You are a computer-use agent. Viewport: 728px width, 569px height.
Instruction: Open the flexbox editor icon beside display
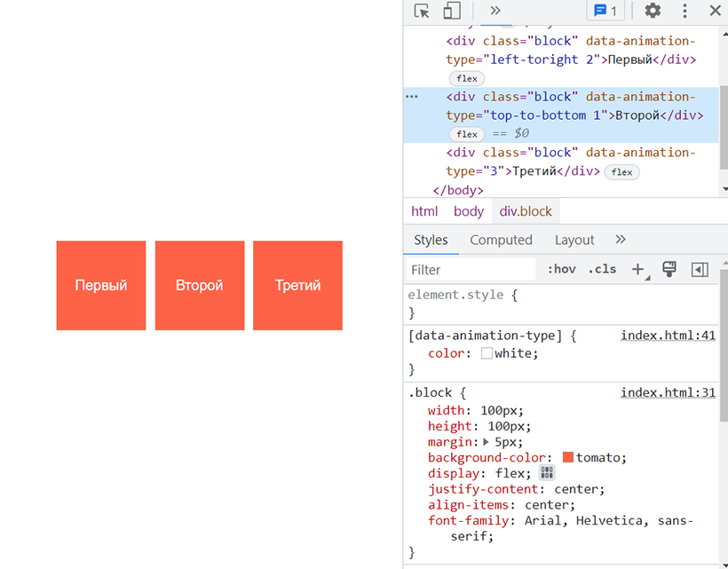point(547,473)
